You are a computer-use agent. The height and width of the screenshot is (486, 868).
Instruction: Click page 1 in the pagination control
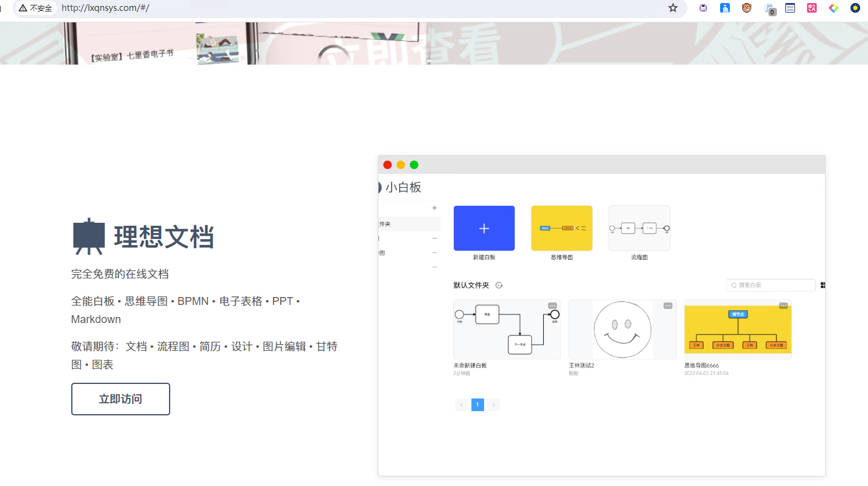477,404
